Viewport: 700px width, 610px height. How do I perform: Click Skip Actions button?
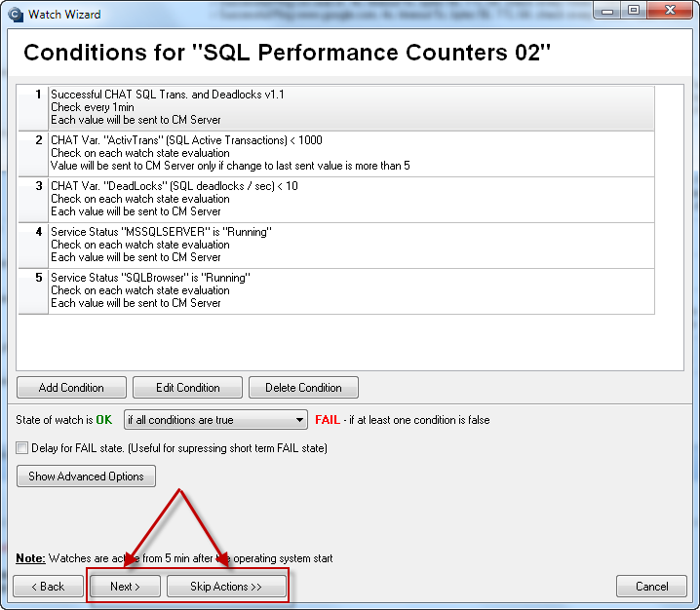pyautogui.click(x=226, y=586)
